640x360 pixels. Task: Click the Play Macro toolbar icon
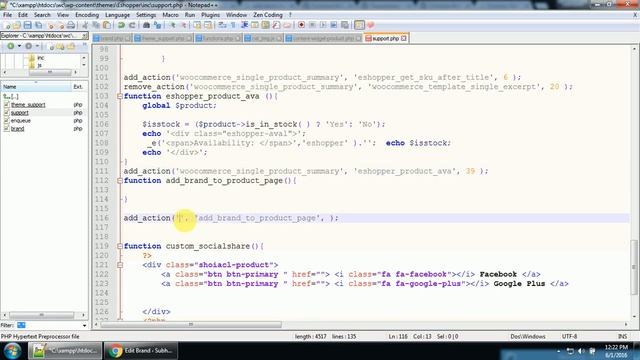pyautogui.click(x=323, y=25)
